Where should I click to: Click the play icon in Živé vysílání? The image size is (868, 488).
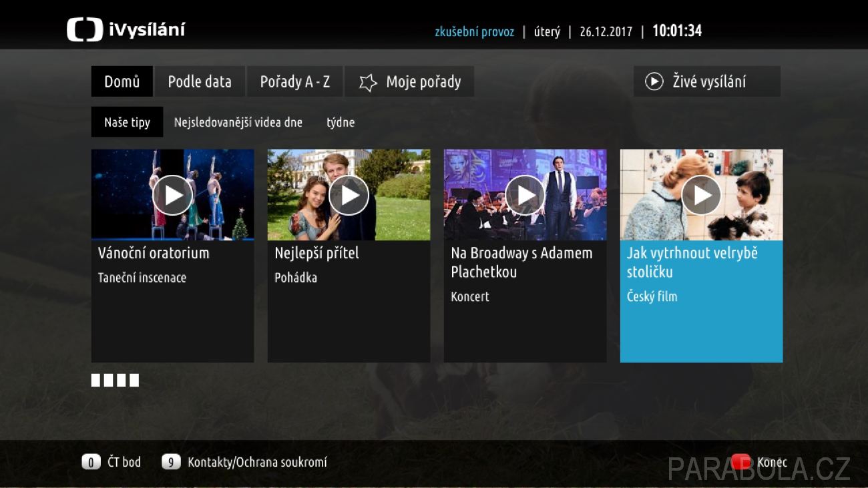pyautogui.click(x=654, y=81)
